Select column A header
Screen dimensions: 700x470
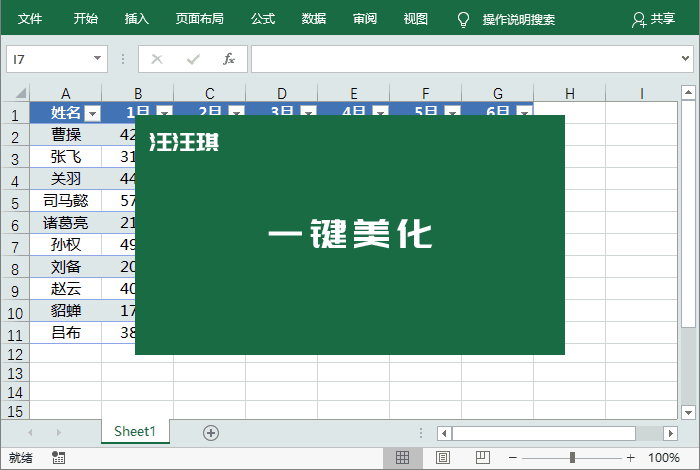pos(66,93)
